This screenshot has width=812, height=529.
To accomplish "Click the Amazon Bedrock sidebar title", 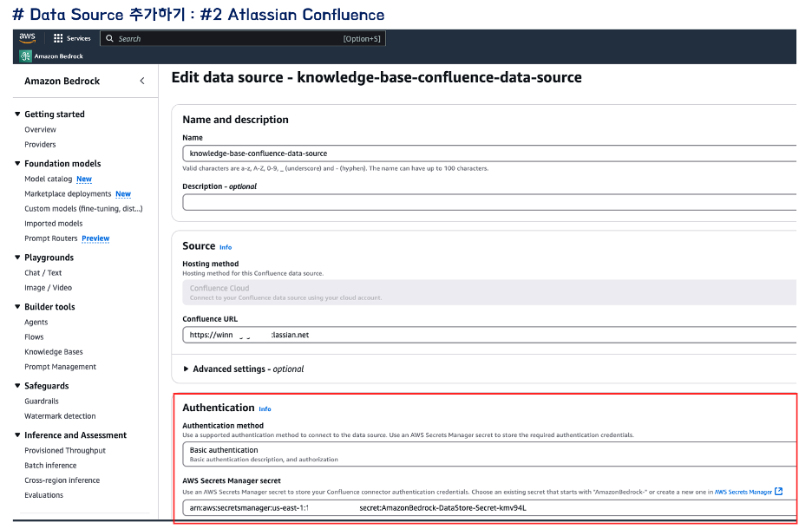I will coord(62,81).
